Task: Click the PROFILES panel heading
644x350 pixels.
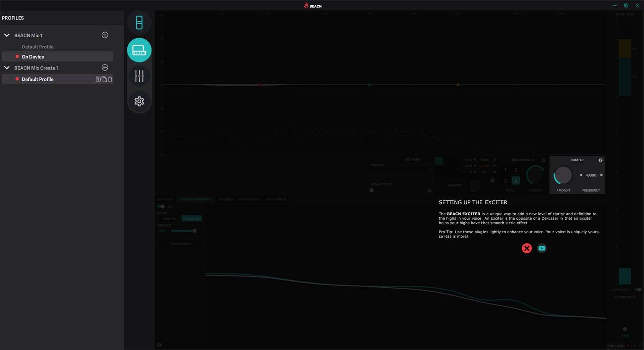Action: click(13, 18)
